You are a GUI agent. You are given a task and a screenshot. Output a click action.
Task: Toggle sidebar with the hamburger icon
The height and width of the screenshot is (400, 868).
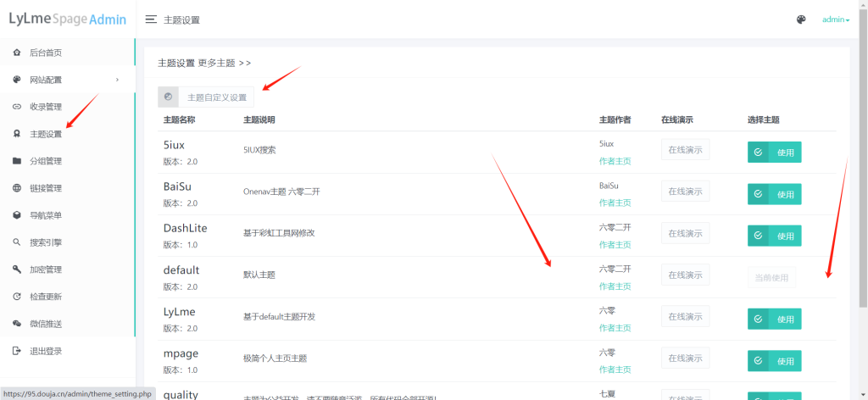151,20
